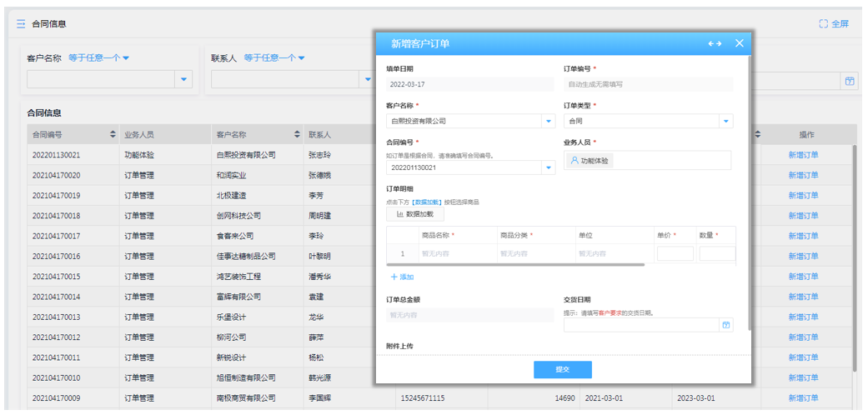Close the 新增客户订单 dialog

point(739,43)
